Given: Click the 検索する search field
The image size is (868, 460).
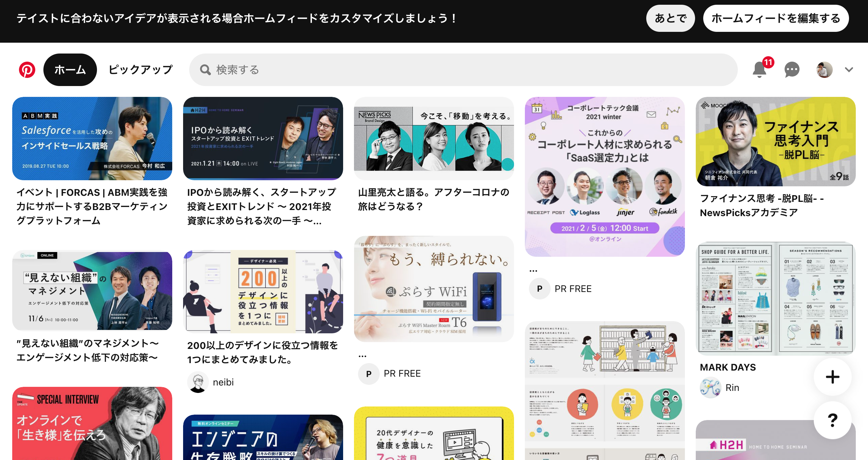Looking at the screenshot, I should point(463,70).
